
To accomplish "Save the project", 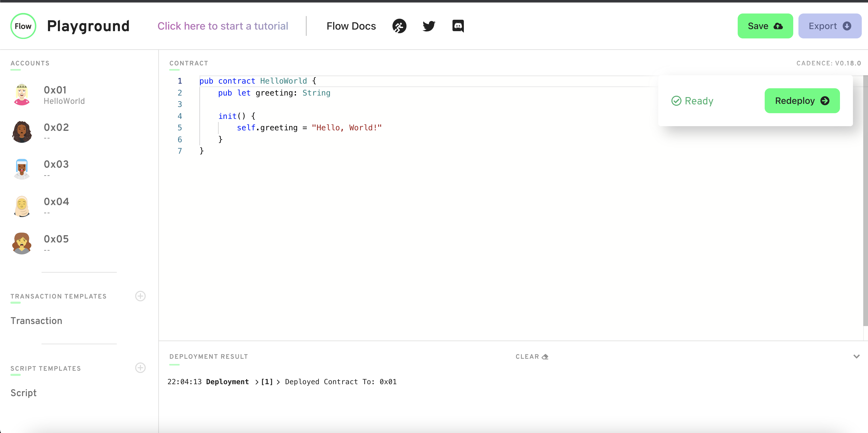I will (x=765, y=26).
